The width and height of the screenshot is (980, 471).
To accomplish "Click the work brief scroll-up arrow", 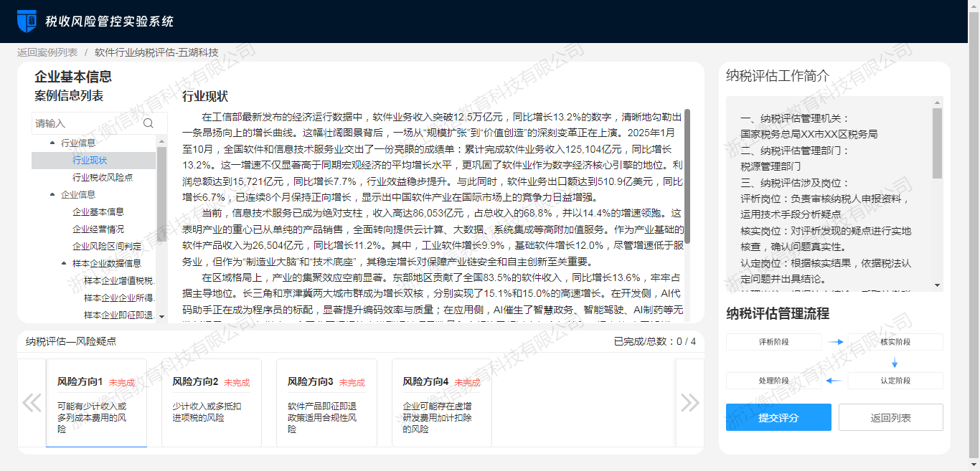I will [x=937, y=103].
